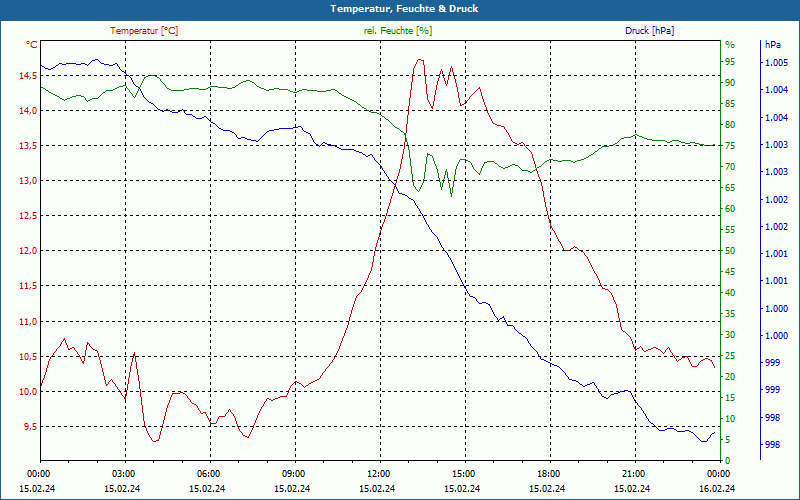
Task: Click green humidity axis value '75'
Action: pyautogui.click(x=731, y=146)
